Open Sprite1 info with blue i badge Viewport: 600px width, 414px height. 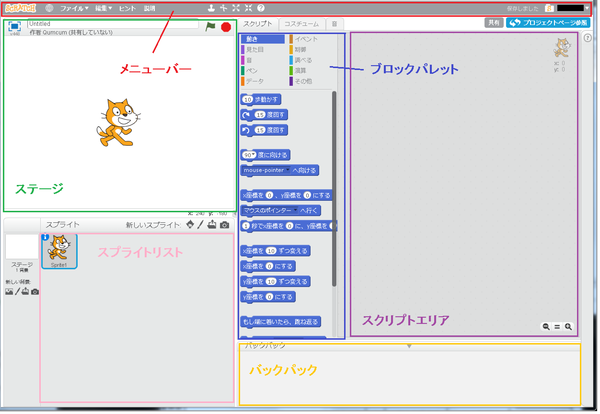click(x=45, y=237)
